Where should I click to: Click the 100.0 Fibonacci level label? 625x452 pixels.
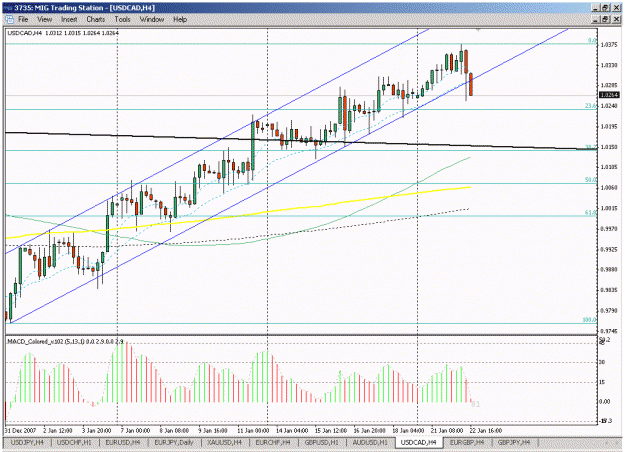click(x=590, y=320)
